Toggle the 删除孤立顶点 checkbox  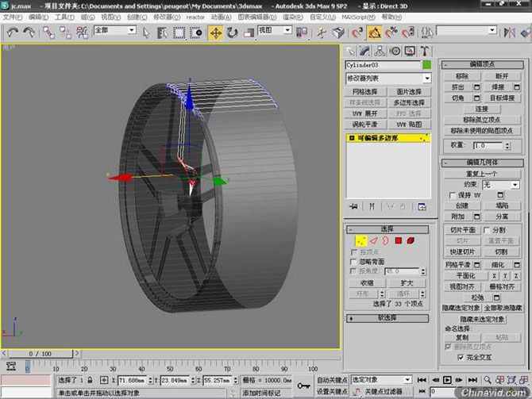tap(448, 347)
